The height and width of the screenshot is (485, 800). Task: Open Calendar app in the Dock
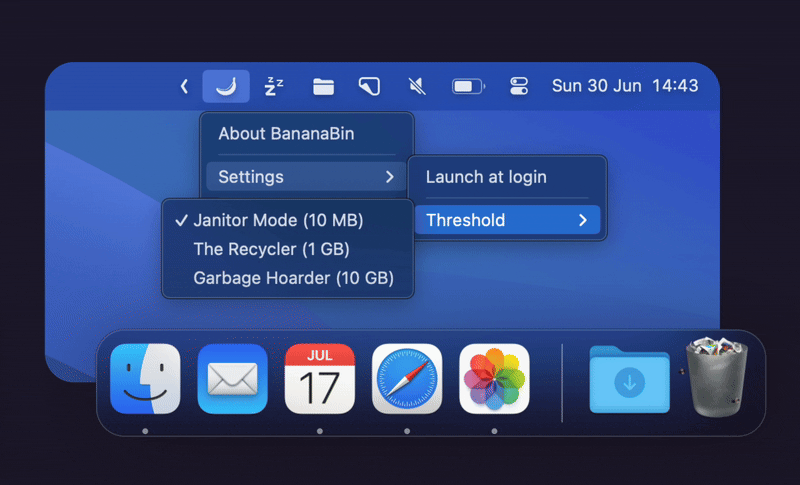click(x=319, y=379)
